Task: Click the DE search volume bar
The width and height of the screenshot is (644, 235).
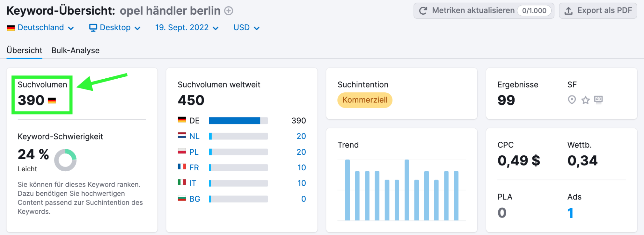Action: click(238, 120)
